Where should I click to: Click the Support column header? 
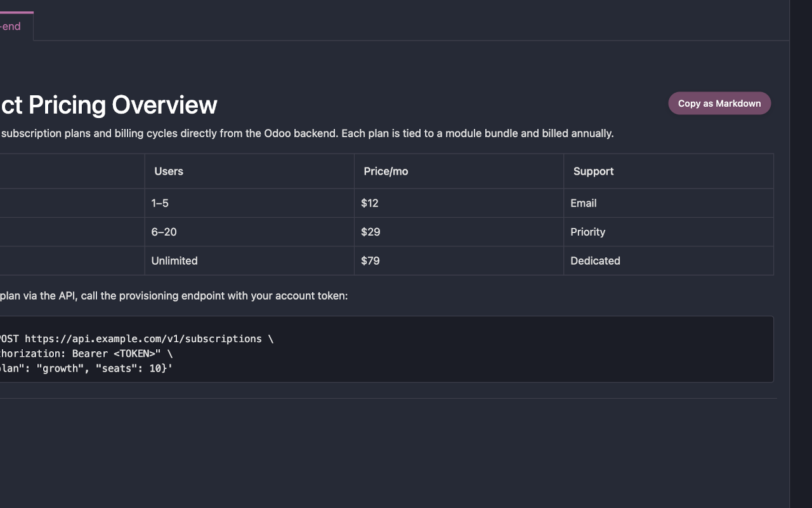tap(669, 171)
